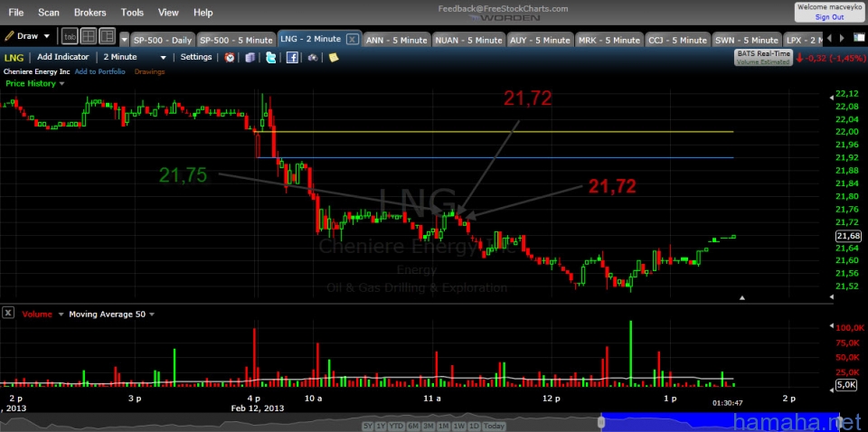Click the Sign Out link
The width and height of the screenshot is (868, 432).
pyautogui.click(x=829, y=17)
